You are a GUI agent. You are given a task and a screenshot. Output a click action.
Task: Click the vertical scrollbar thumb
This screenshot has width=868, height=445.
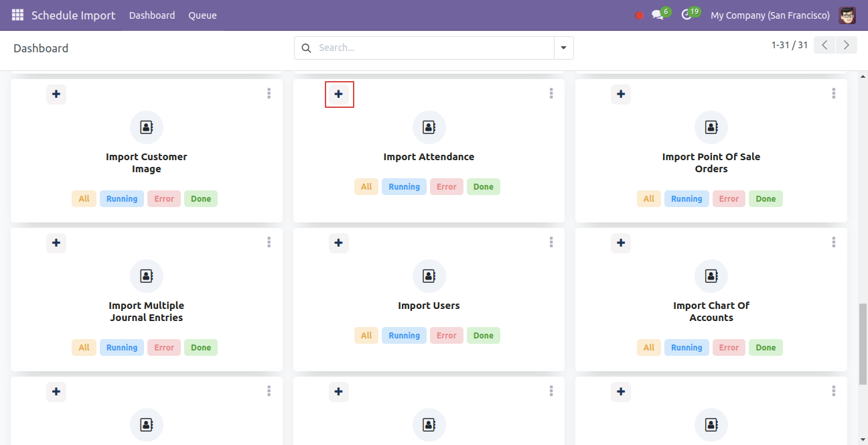coord(863,344)
